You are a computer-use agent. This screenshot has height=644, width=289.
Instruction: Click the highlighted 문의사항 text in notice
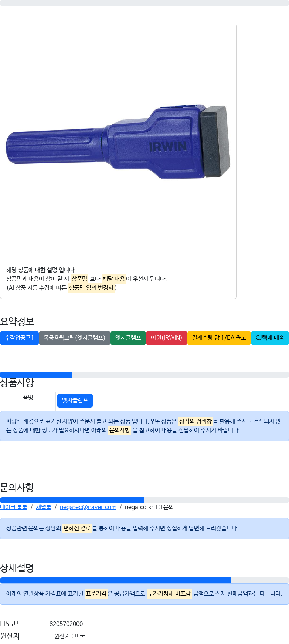(120, 430)
